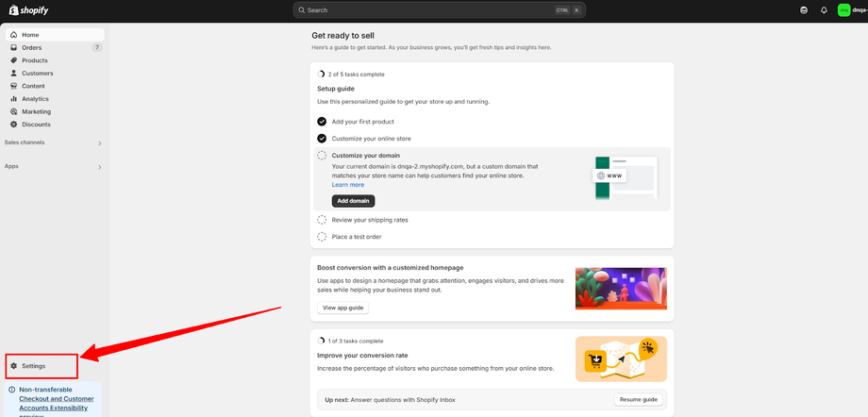Go to Customers in sidebar

coord(55,73)
